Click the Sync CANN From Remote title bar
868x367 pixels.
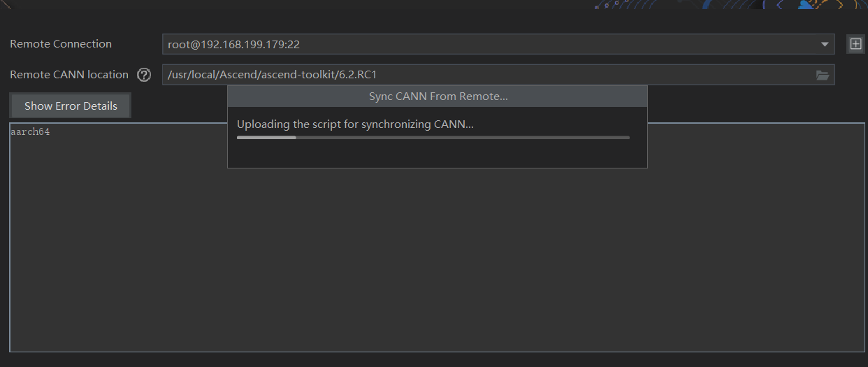coord(437,96)
